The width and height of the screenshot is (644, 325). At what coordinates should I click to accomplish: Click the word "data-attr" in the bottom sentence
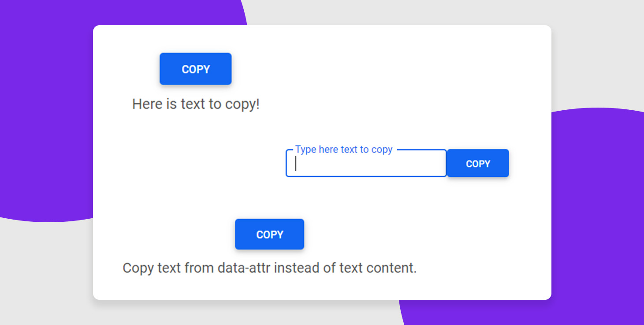coord(244,268)
